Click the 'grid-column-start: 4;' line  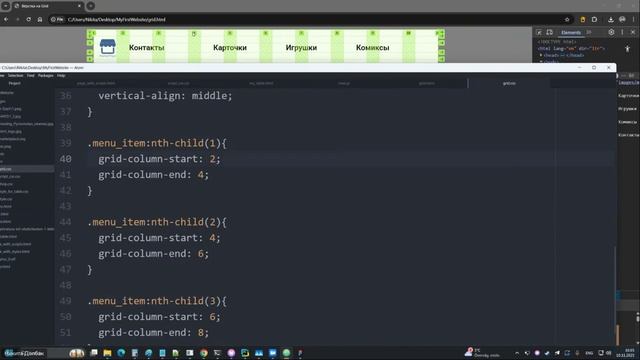click(159, 238)
